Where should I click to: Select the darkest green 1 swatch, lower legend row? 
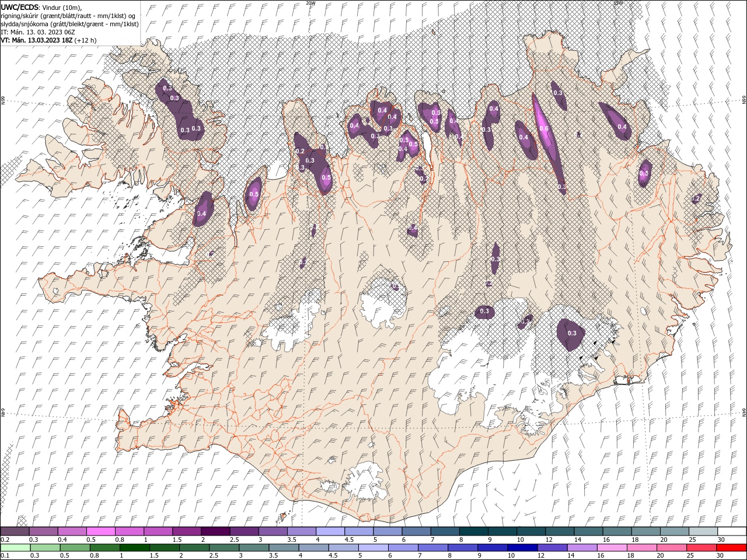click(x=134, y=548)
